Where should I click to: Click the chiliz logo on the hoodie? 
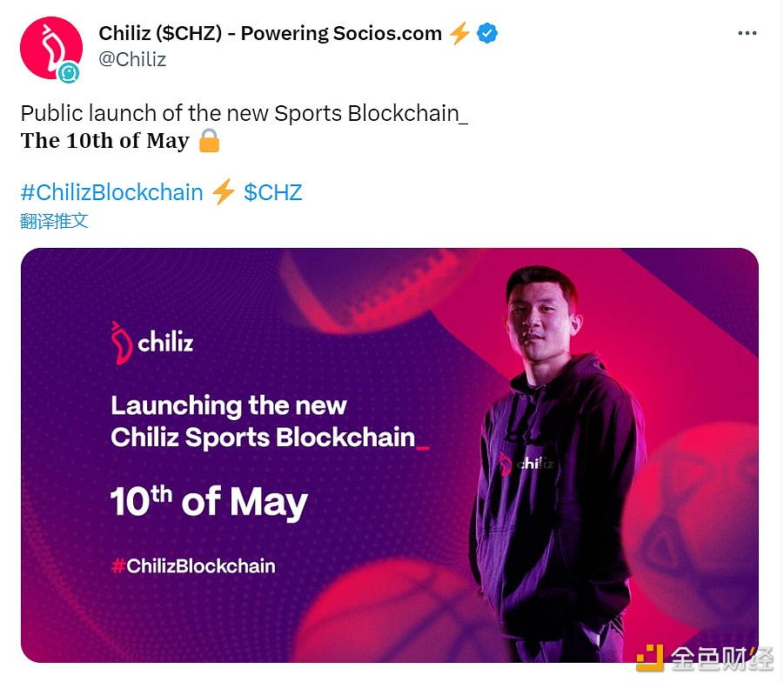click(x=526, y=463)
